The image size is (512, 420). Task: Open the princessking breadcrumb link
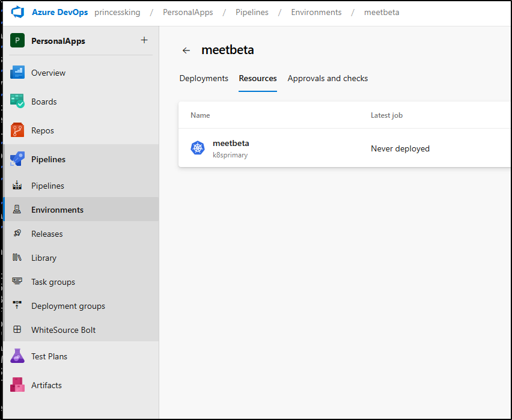pyautogui.click(x=117, y=13)
